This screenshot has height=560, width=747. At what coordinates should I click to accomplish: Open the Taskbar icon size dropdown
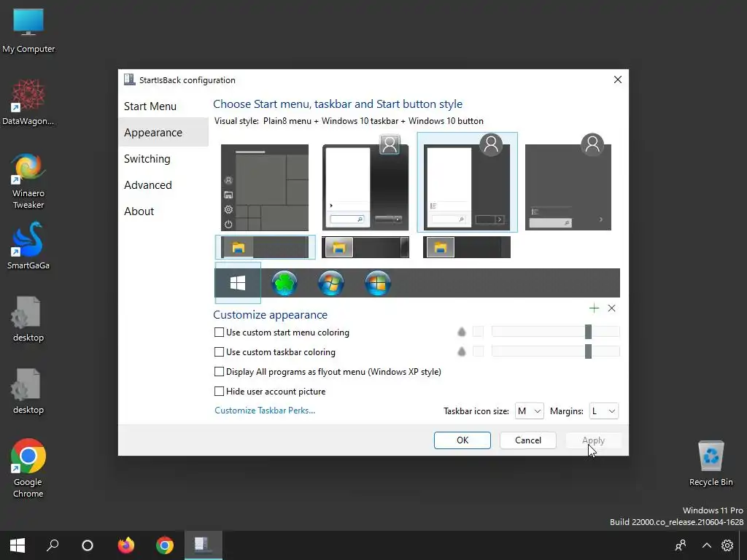(x=530, y=411)
